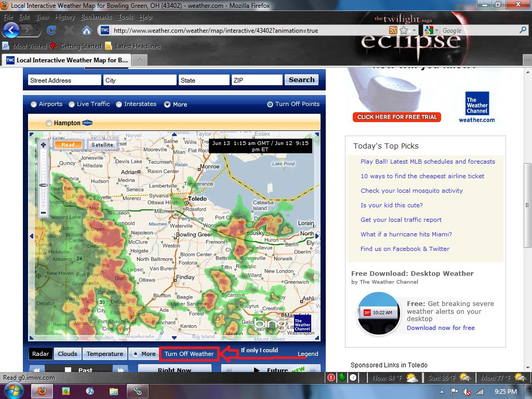The image size is (532, 399).
Task: Open iTunes from the taskbar
Action: pos(90,392)
